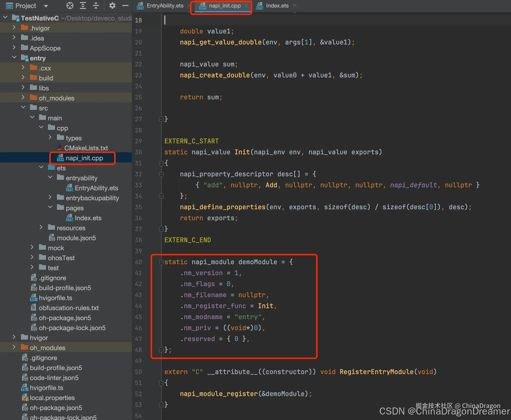
Task: Open hvigorfile.ts under entry folder
Action: [x=55, y=298]
